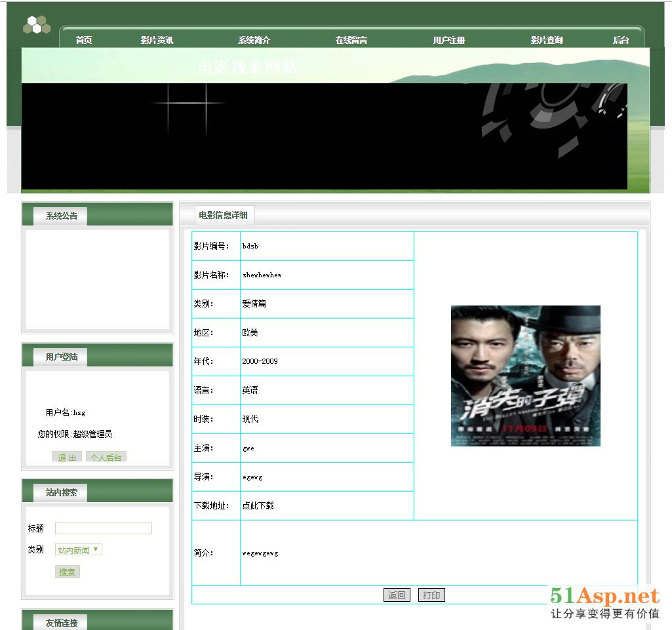The width and height of the screenshot is (672, 630).
Task: Open the 系统简介 navigation item
Action: point(254,40)
